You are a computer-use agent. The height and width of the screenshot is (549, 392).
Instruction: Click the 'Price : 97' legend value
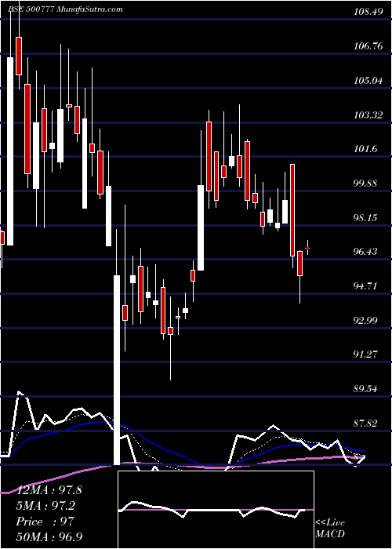coord(45,522)
